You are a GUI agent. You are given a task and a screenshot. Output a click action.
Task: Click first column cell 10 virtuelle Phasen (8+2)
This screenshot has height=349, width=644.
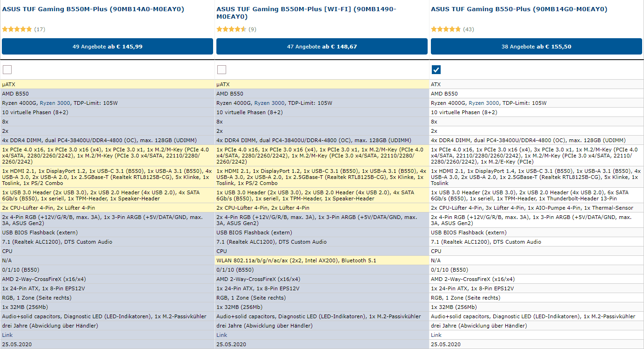[107, 112]
